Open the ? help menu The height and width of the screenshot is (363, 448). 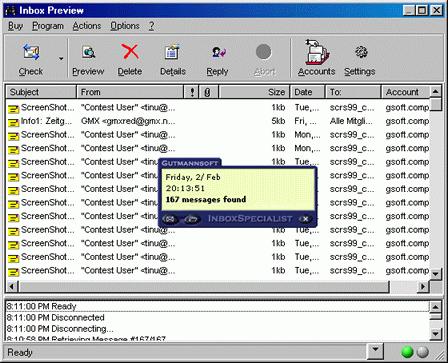pyautogui.click(x=151, y=26)
